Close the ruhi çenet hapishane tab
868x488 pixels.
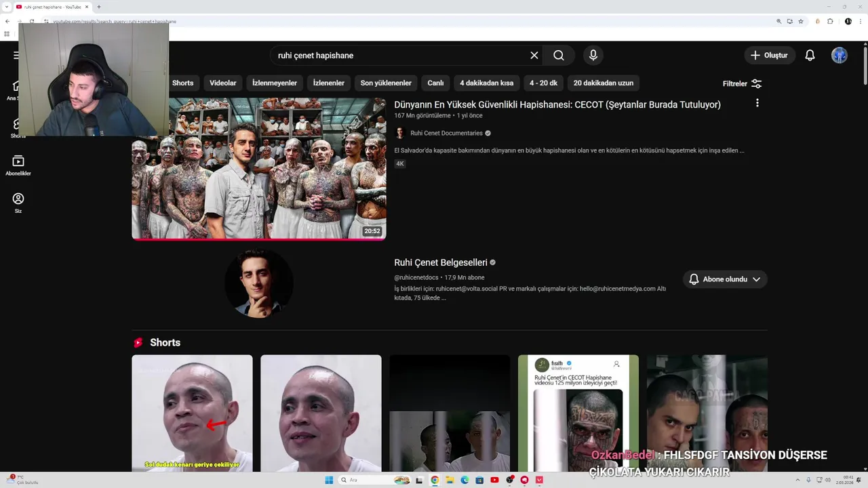coord(87,7)
